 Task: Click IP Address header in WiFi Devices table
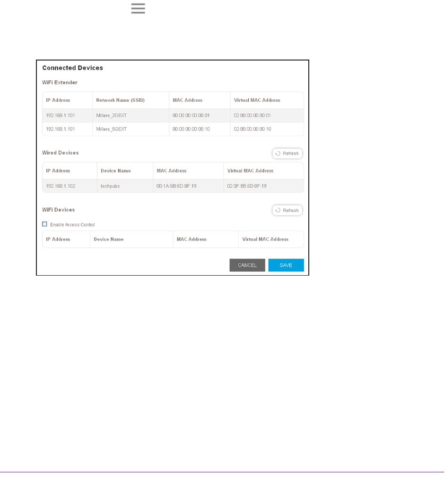(x=58, y=239)
